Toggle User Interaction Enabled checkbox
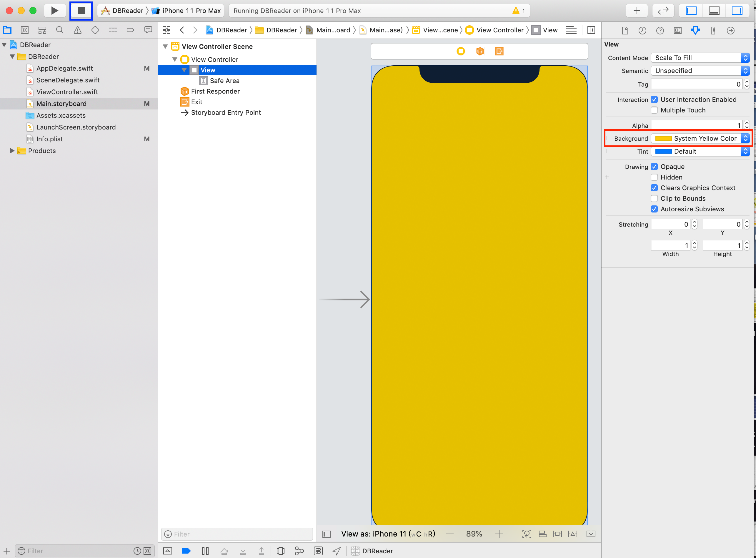Viewport: 756px width, 558px height. coord(654,100)
